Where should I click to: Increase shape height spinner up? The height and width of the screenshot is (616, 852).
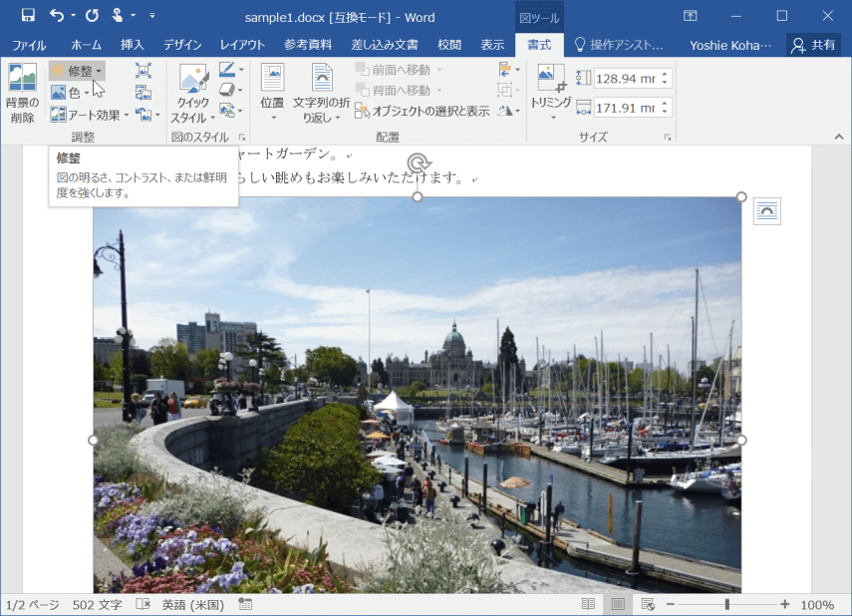pyautogui.click(x=665, y=74)
